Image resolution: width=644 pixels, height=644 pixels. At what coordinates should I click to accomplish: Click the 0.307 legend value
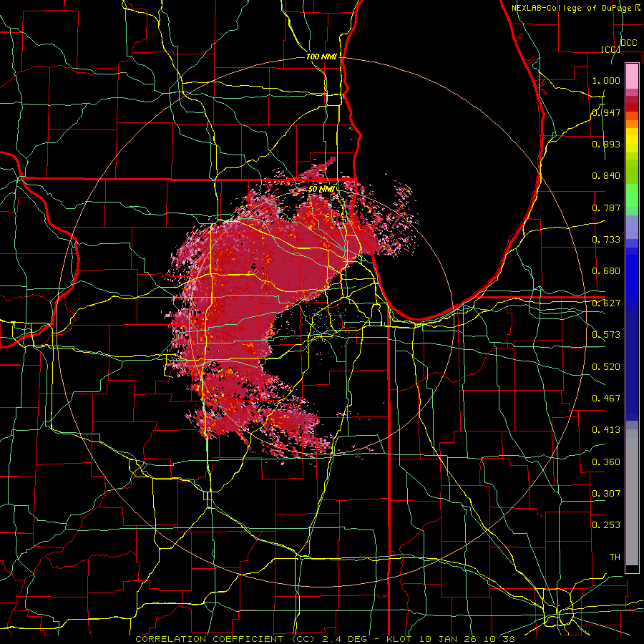click(x=606, y=493)
